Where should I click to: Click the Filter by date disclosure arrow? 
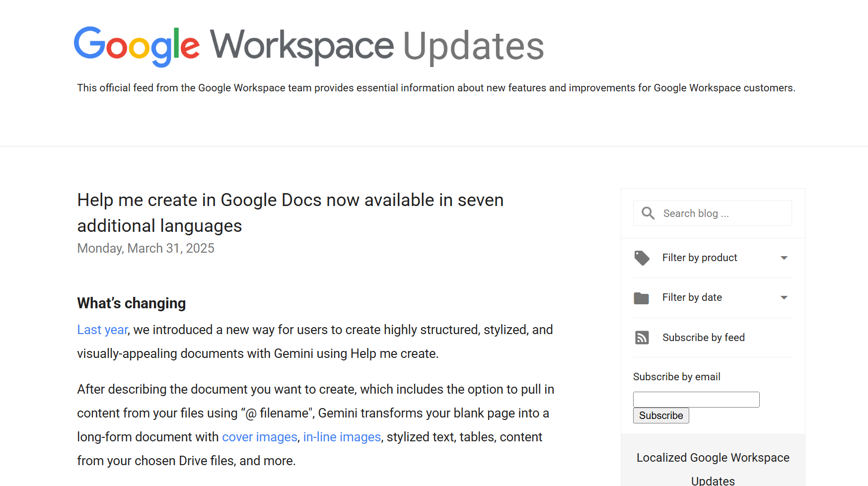(x=784, y=297)
